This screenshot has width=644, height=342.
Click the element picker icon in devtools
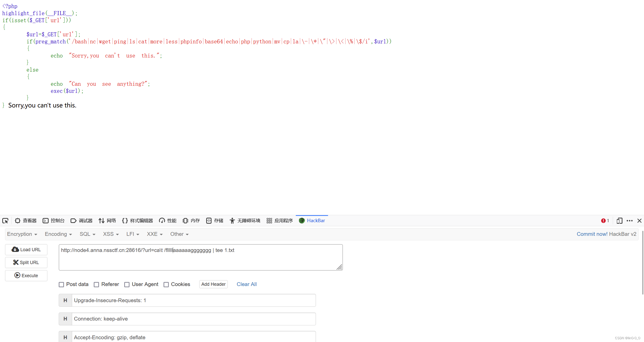click(x=5, y=221)
